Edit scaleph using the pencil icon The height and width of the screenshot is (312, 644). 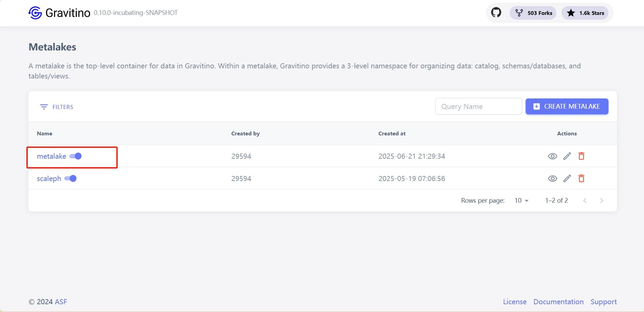point(567,178)
